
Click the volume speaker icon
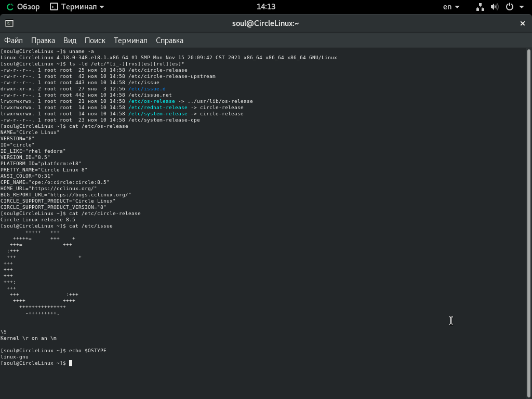tap(495, 7)
